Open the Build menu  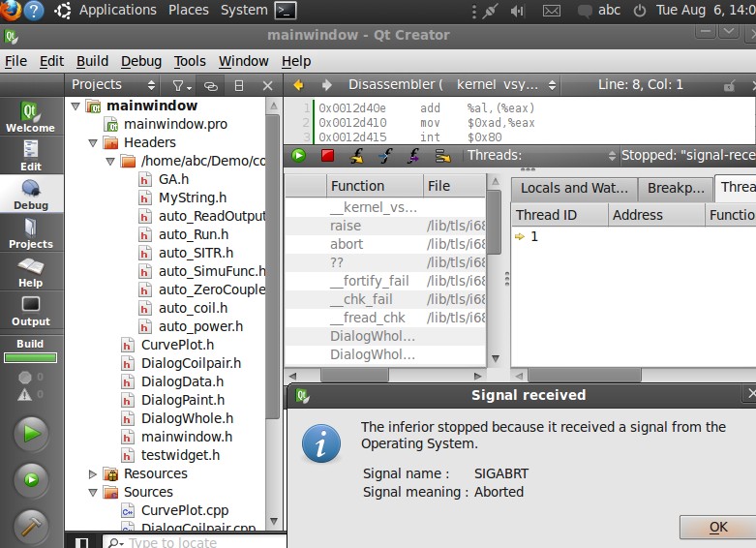[92, 61]
